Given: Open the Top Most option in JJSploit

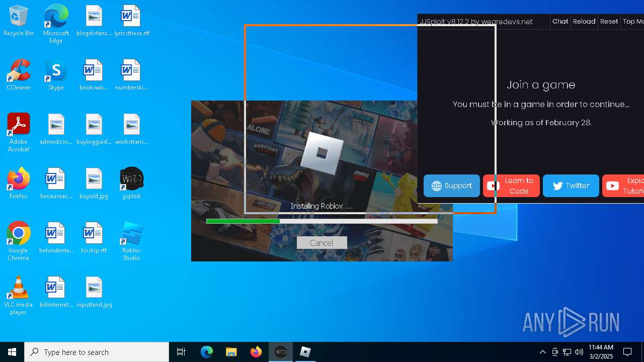Looking at the screenshot, I should click(633, 22).
